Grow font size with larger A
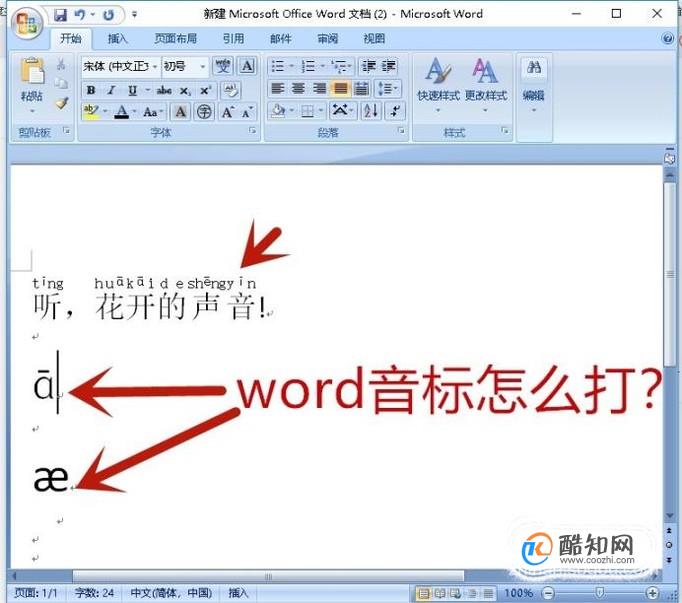This screenshot has height=603, width=682. tap(227, 112)
